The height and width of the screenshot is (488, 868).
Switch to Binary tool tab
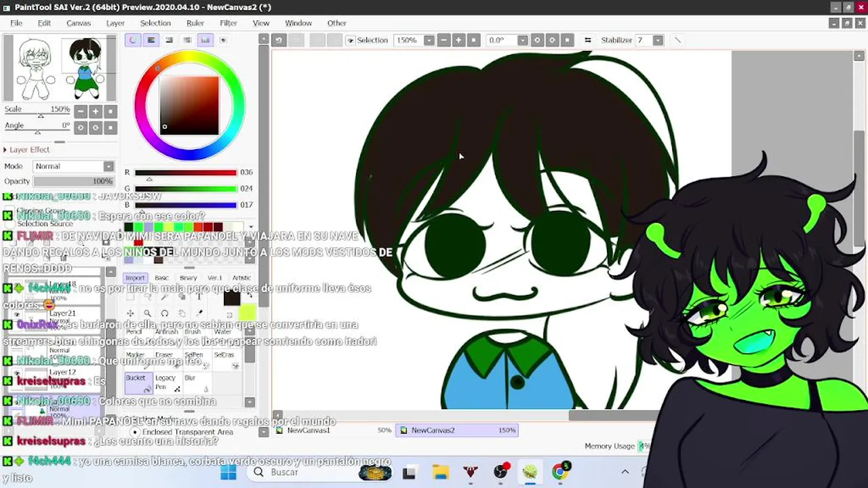coord(188,277)
